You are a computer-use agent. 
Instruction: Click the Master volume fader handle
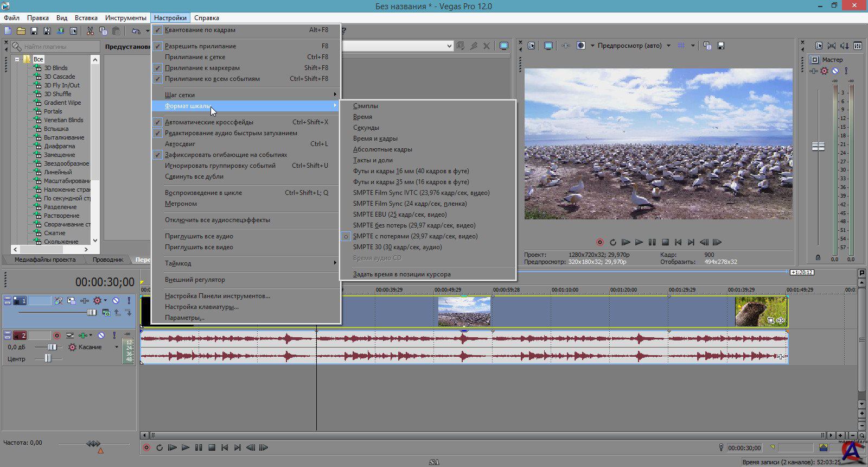(x=818, y=146)
